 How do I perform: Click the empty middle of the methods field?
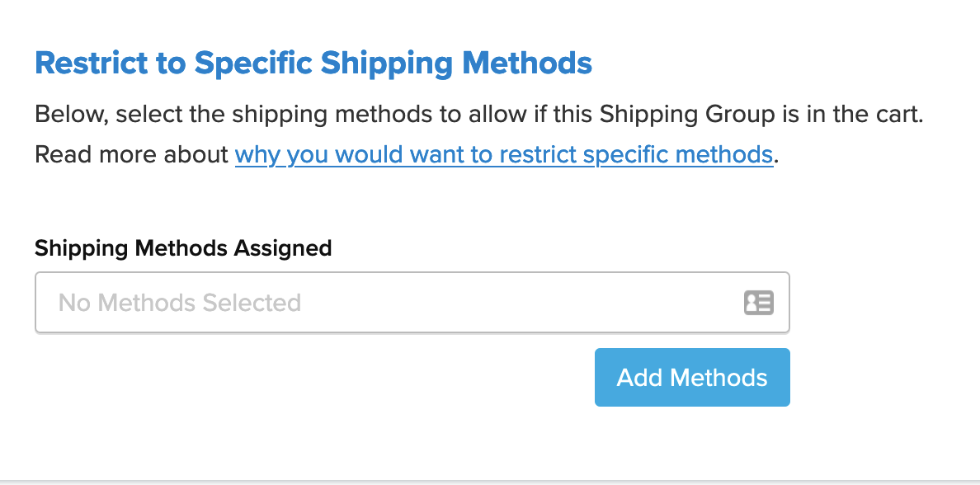coord(511,303)
